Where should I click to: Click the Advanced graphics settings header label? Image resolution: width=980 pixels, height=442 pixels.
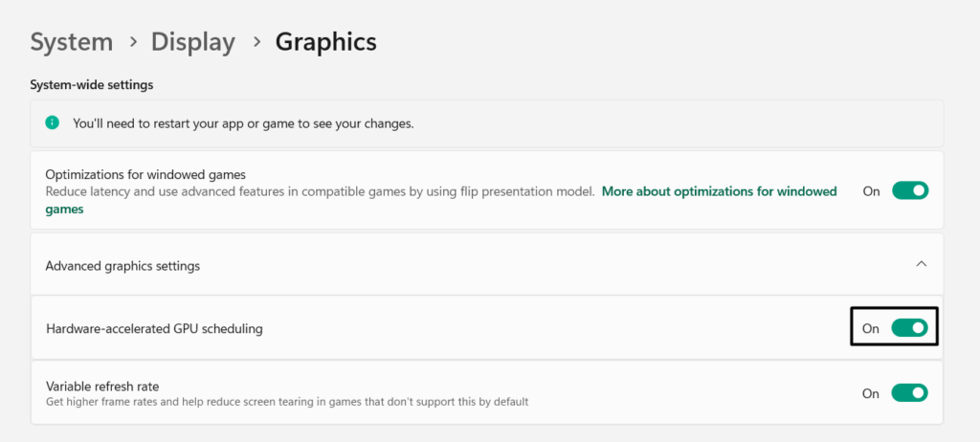pos(122,265)
